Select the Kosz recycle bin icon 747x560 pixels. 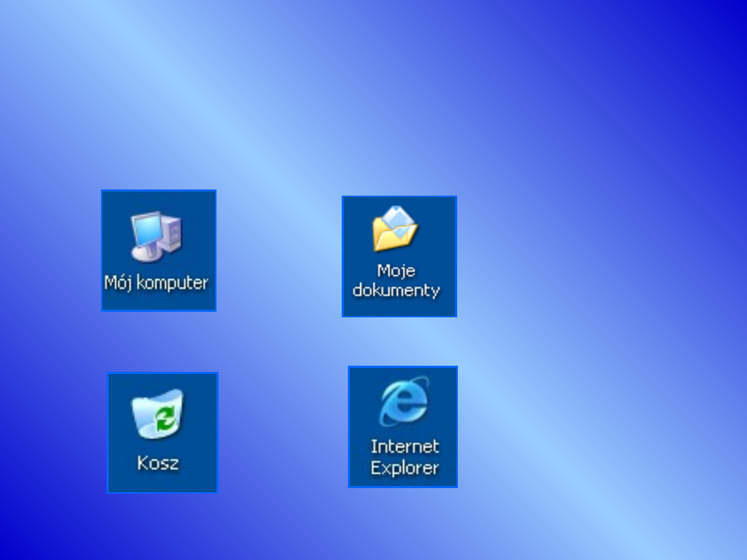pos(157,413)
